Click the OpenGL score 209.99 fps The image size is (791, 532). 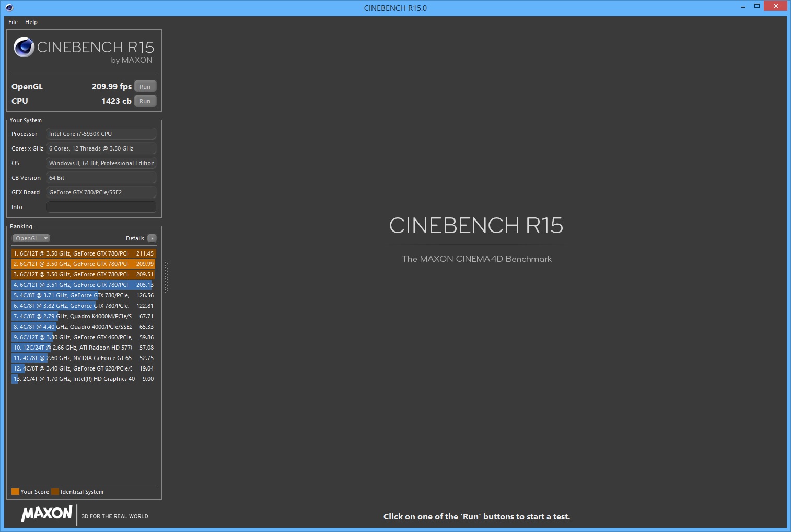tap(112, 87)
